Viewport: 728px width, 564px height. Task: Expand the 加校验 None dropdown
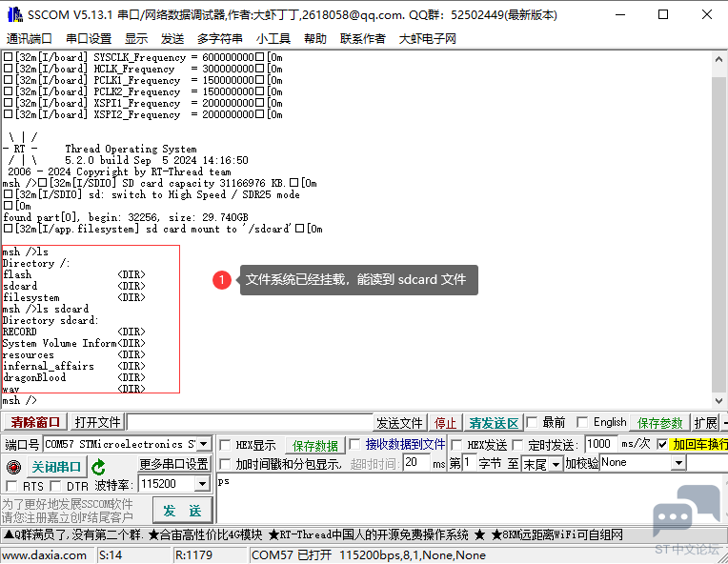(678, 463)
